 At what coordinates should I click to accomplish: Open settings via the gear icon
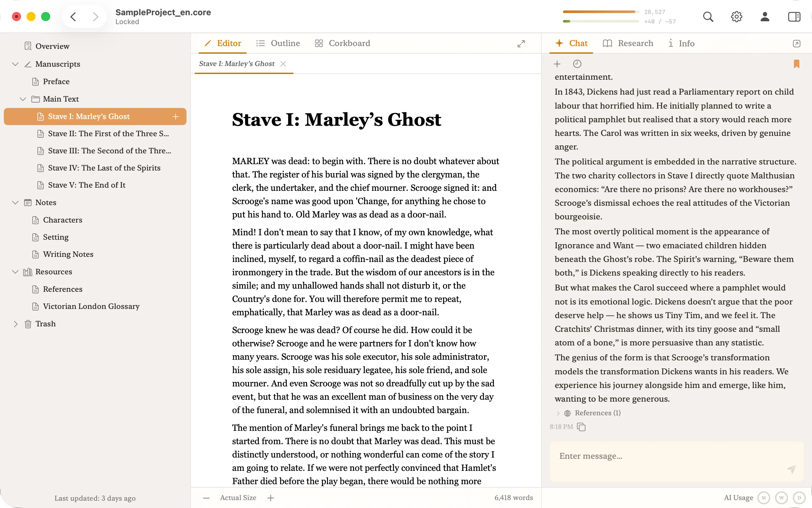[x=737, y=17]
